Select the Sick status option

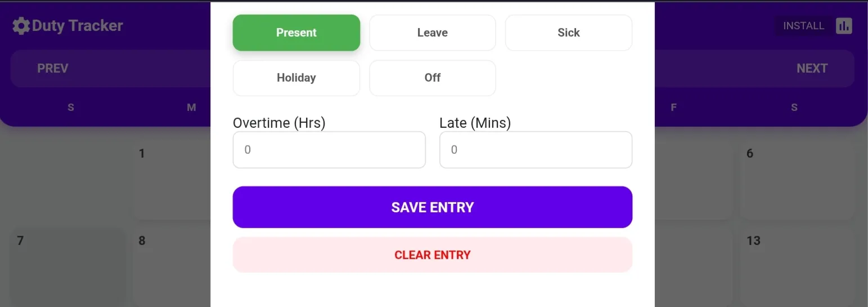[569, 33]
